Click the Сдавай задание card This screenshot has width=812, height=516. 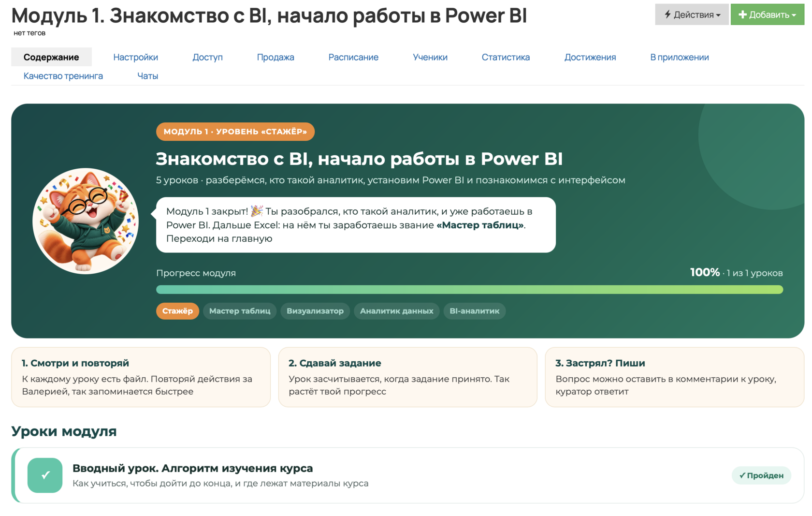(x=407, y=377)
